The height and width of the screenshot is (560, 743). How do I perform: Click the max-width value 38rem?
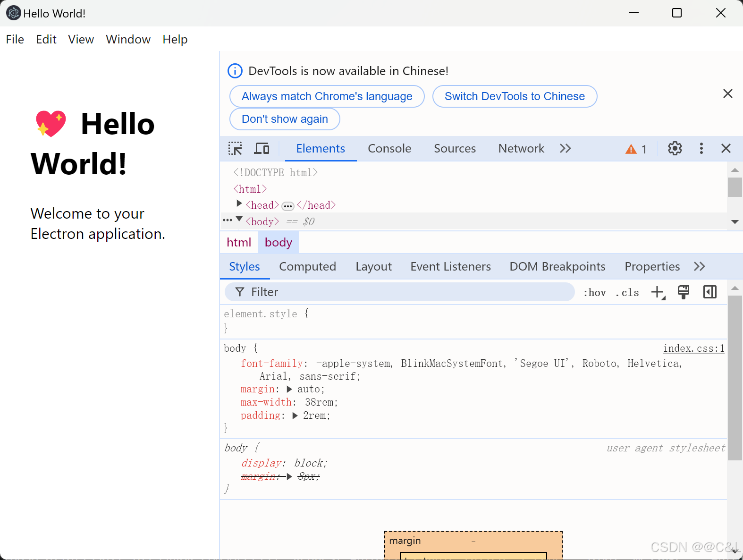[319, 402]
